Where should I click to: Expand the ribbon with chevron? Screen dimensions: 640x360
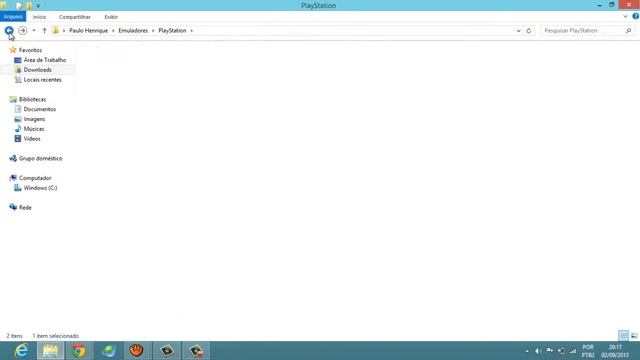(625, 17)
